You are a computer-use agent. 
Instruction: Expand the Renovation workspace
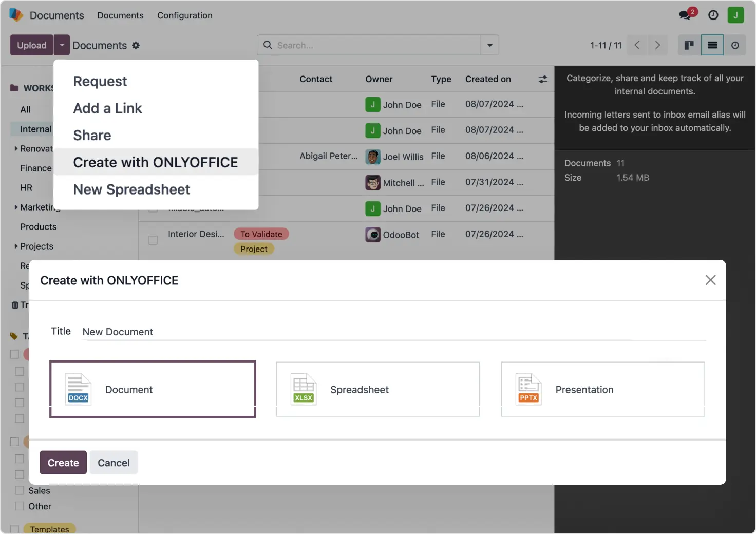tap(16, 149)
